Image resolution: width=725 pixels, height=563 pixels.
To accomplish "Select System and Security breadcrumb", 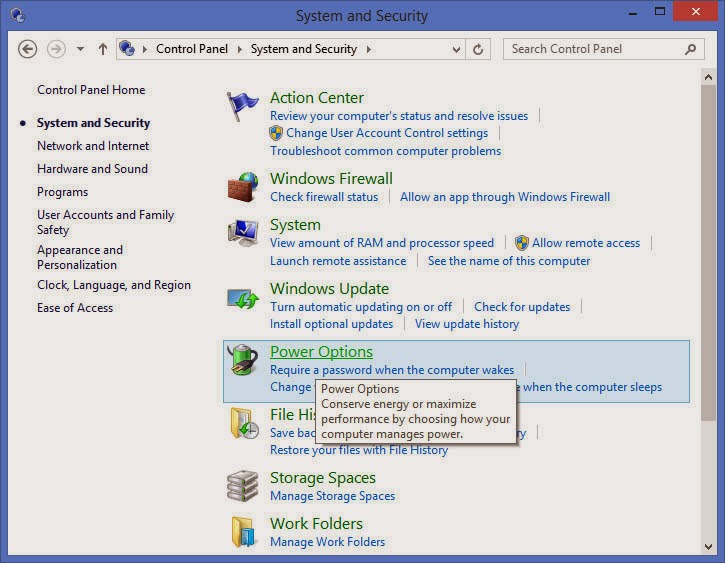I will tap(304, 49).
